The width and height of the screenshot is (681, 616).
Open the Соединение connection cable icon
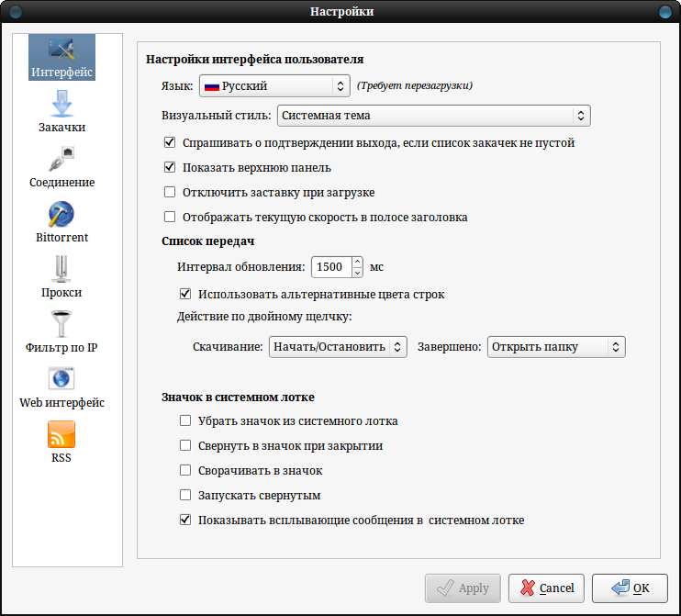tap(61, 159)
